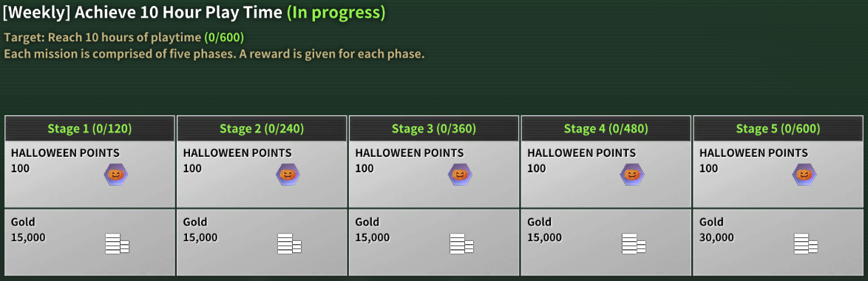The image size is (868, 281).
Task: Click the Stage 5 30,000 gold icon
Action: 805,244
